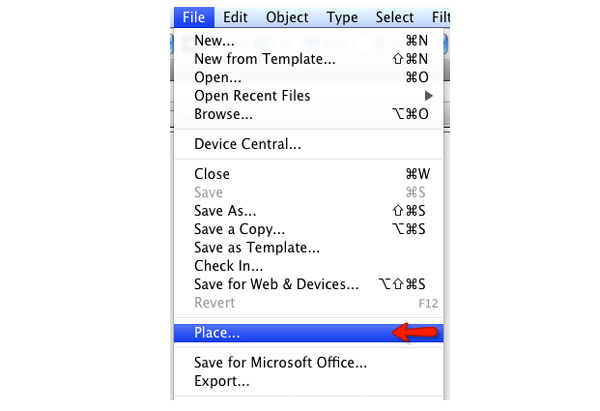
Task: Select Save As... option
Action: (225, 211)
